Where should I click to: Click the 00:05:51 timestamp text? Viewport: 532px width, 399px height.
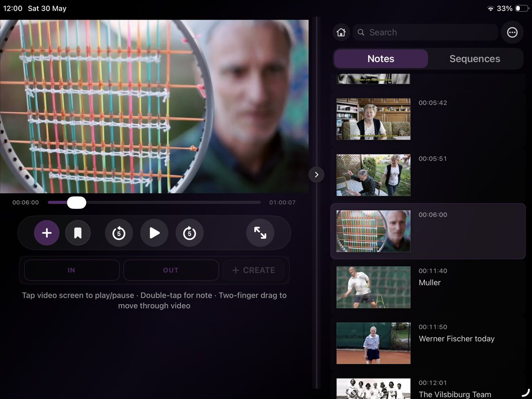[x=433, y=159]
